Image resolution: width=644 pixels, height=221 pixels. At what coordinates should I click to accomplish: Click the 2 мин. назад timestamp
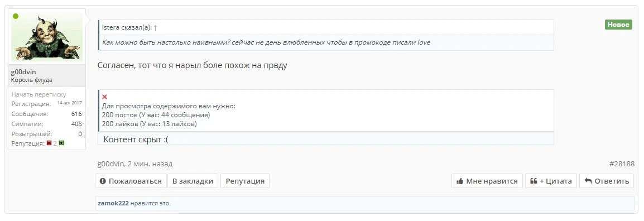[x=150, y=164]
